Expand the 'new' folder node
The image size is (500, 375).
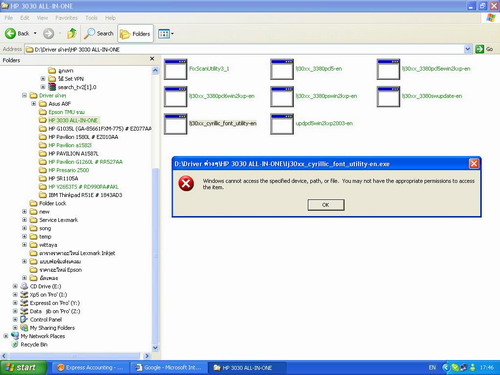[x=24, y=212]
